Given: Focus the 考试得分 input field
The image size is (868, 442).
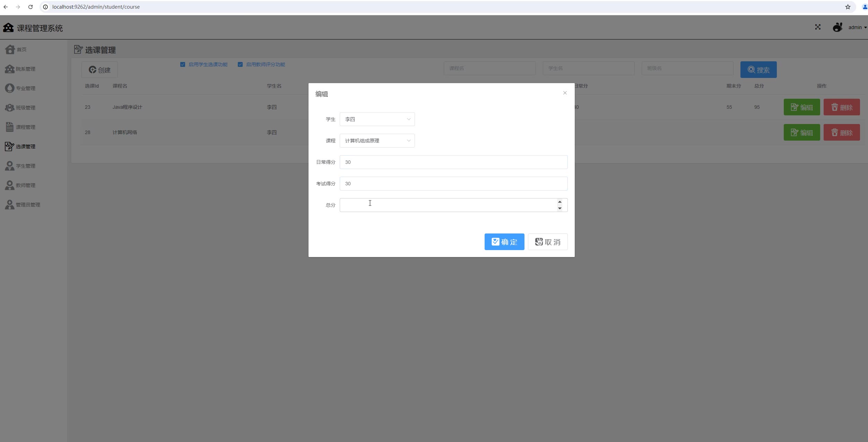Looking at the screenshot, I should [x=453, y=184].
